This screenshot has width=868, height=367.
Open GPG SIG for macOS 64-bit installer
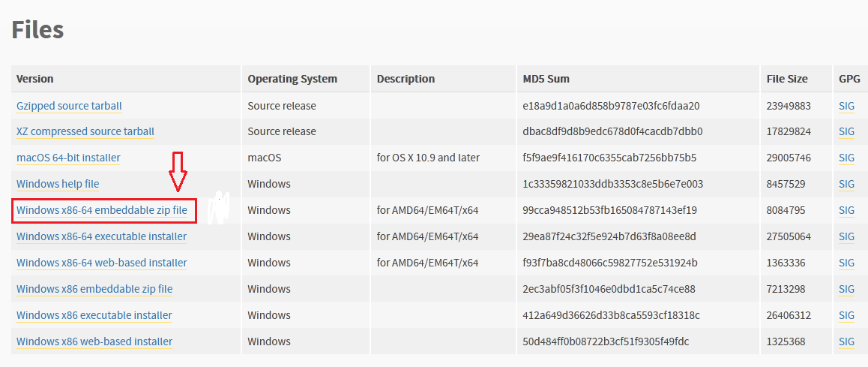click(846, 158)
